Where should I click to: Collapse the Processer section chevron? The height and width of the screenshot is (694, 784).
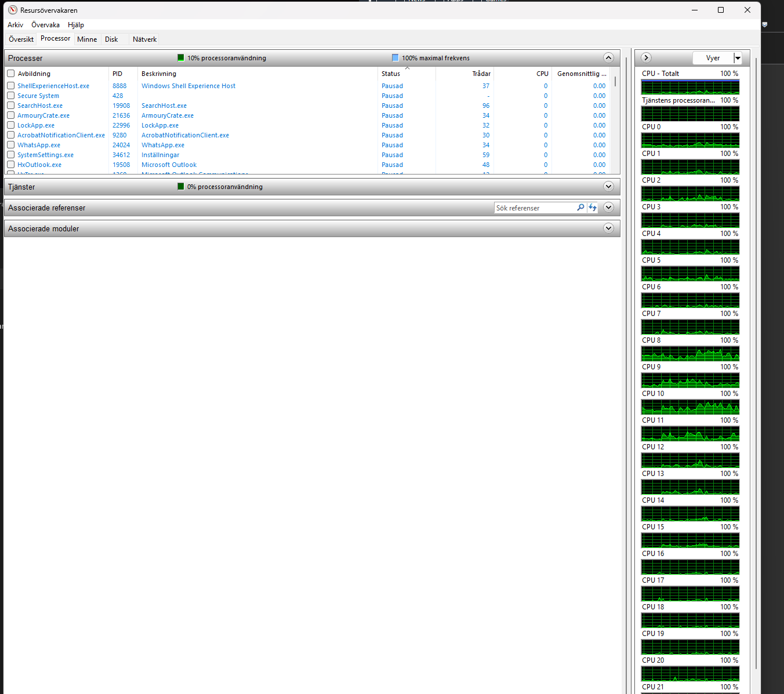[608, 58]
